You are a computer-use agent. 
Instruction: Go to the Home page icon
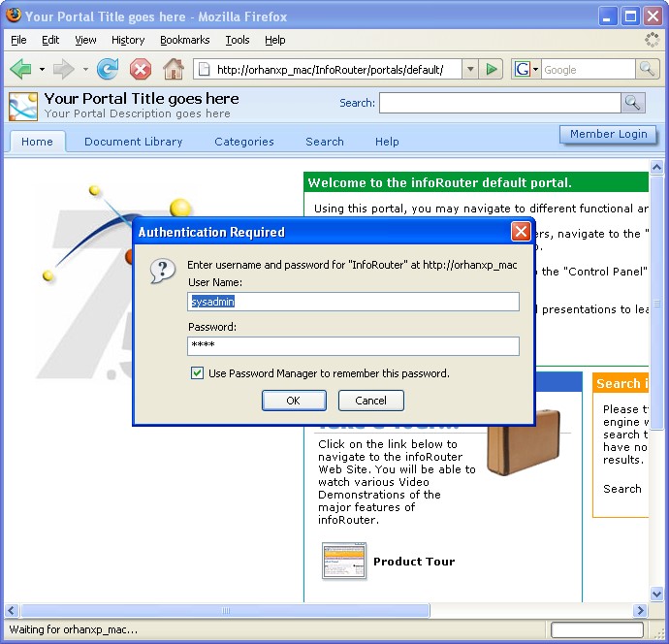click(174, 69)
